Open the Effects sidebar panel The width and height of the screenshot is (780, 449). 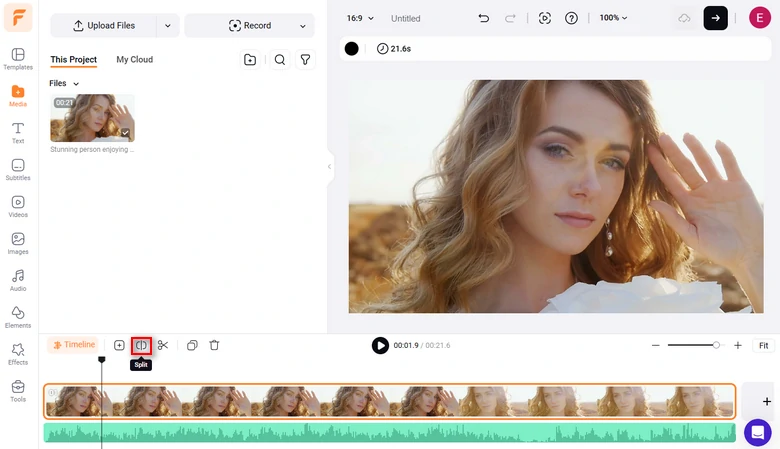pos(18,354)
